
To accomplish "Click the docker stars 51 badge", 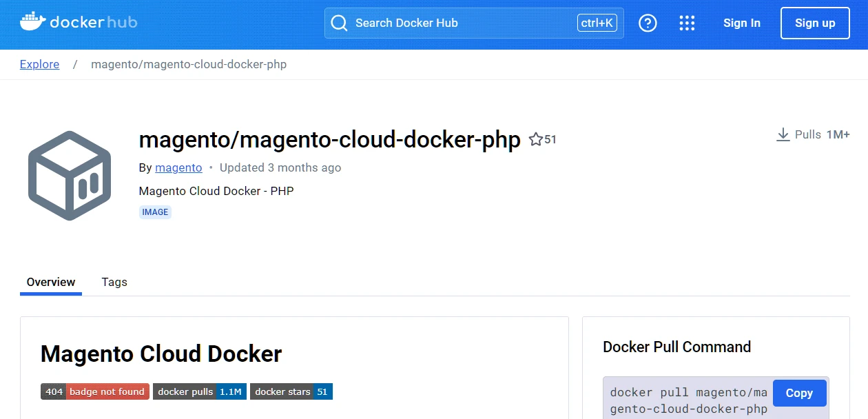I will (x=291, y=391).
